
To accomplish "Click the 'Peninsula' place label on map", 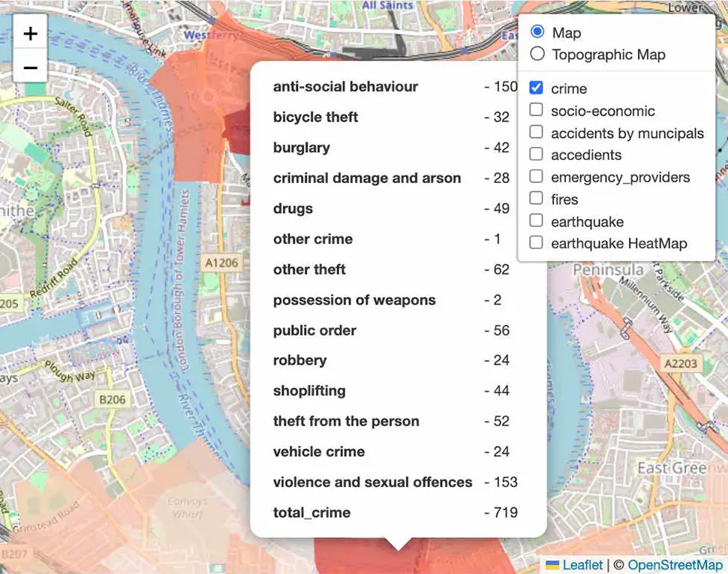I will [608, 269].
